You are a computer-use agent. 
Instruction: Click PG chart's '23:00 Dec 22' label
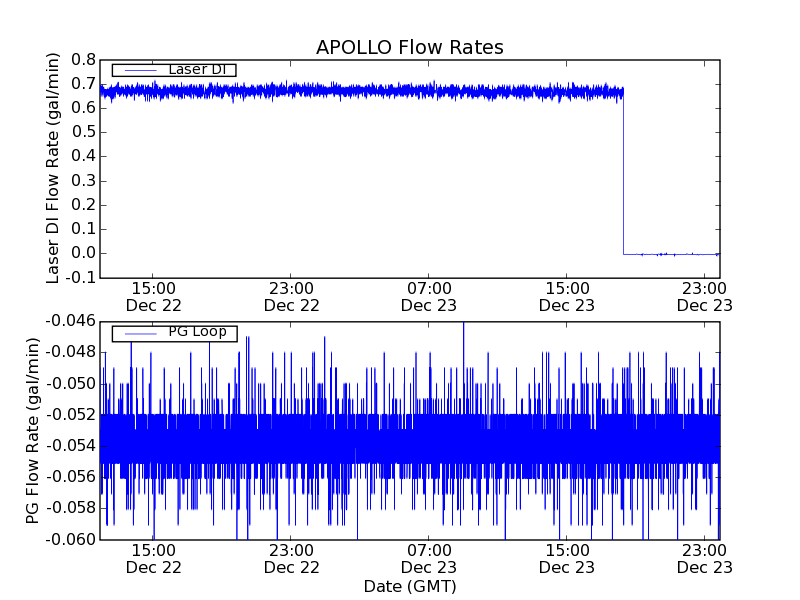pos(291,559)
